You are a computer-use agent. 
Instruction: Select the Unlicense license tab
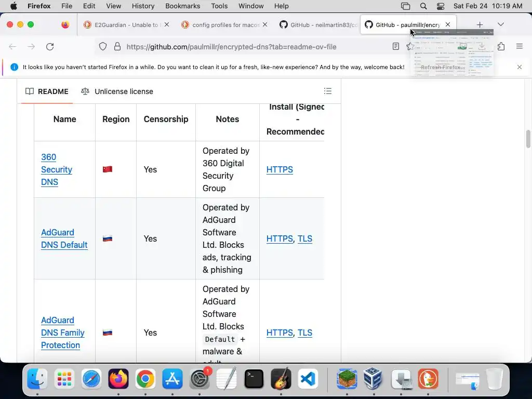117,91
